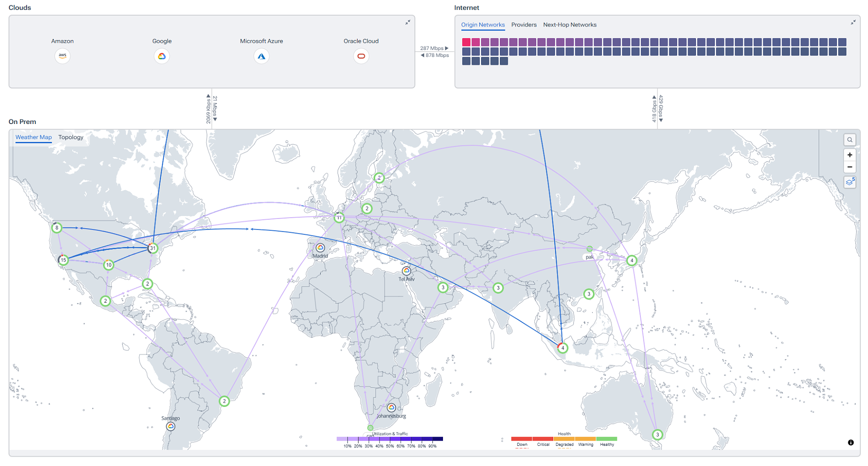Select the Google cloud provider icon
The image size is (868, 466).
point(162,56)
